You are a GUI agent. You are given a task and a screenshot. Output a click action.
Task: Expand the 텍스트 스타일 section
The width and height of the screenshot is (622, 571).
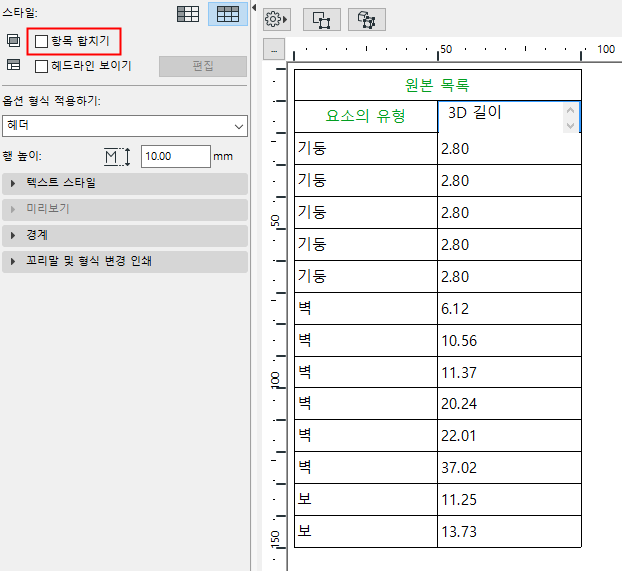[125, 183]
